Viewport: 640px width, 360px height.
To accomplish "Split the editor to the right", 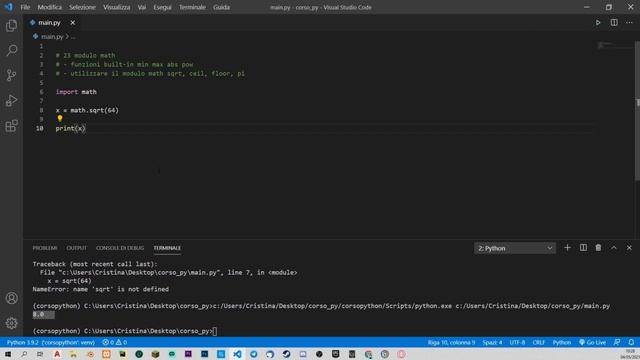I will click(614, 23).
